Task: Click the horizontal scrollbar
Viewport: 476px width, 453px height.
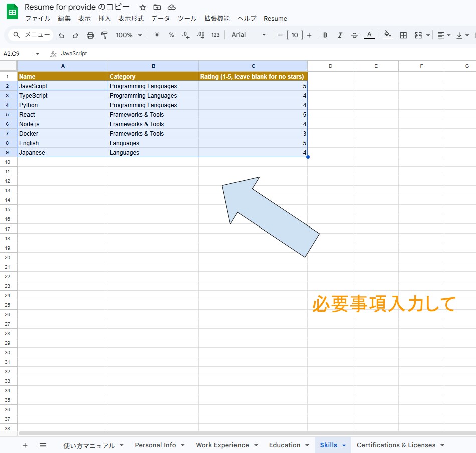Action: [x=247, y=433]
